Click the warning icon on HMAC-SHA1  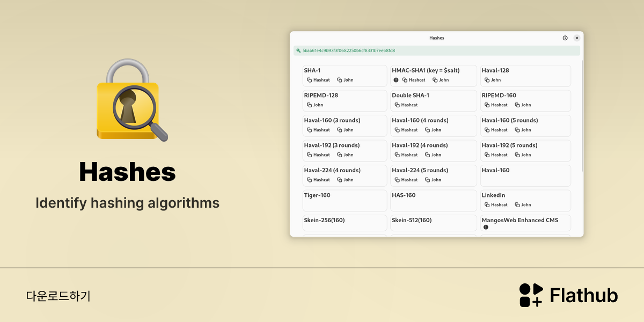396,80
